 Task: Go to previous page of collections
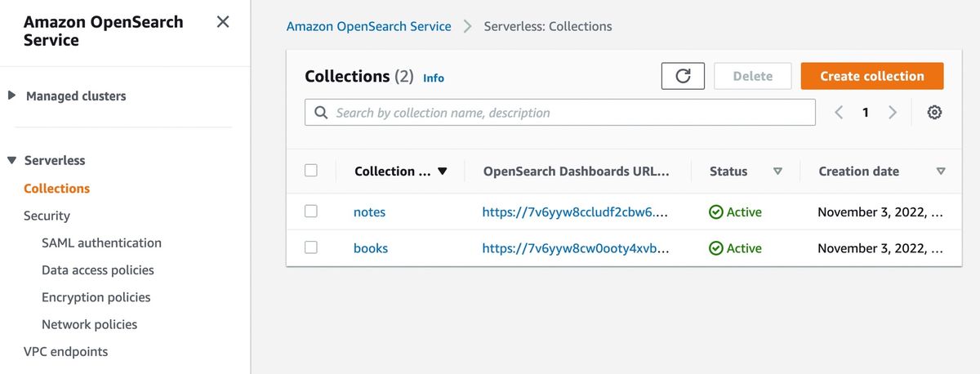click(x=839, y=113)
